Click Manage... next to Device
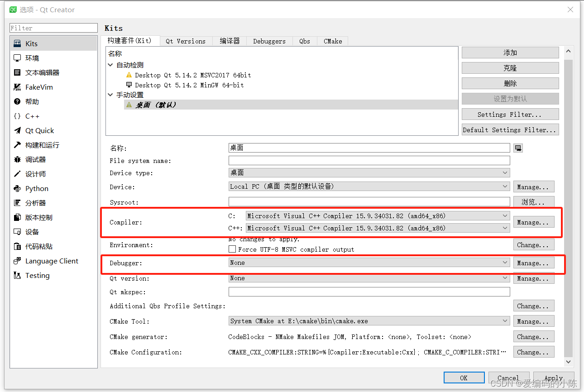Viewport: 584px width, 392px height. (x=534, y=186)
